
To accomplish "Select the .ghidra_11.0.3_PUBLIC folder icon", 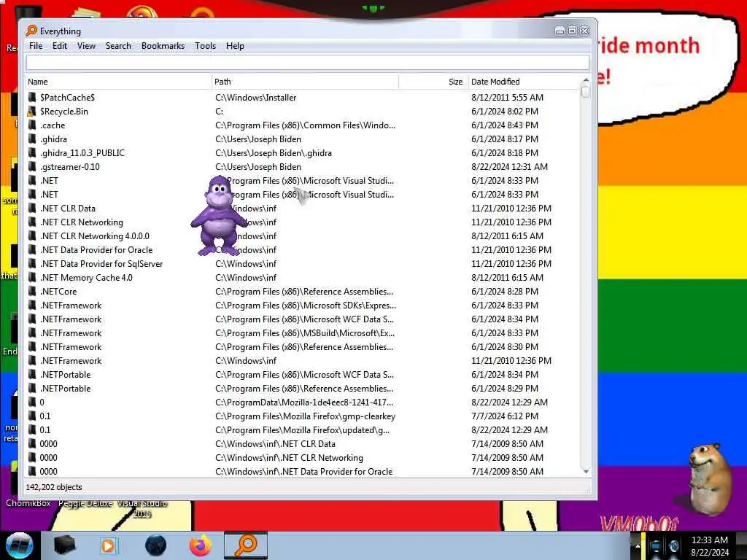I will coord(32,153).
